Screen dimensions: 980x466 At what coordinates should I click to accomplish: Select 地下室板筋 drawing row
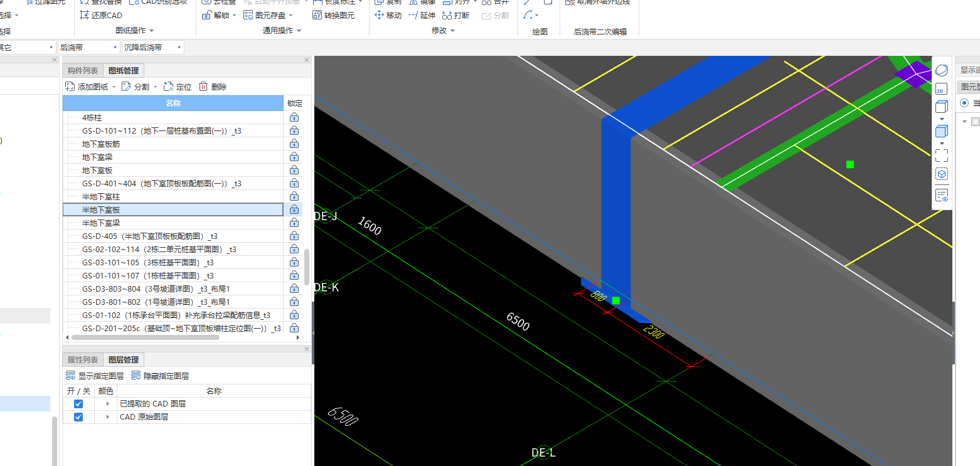point(173,144)
